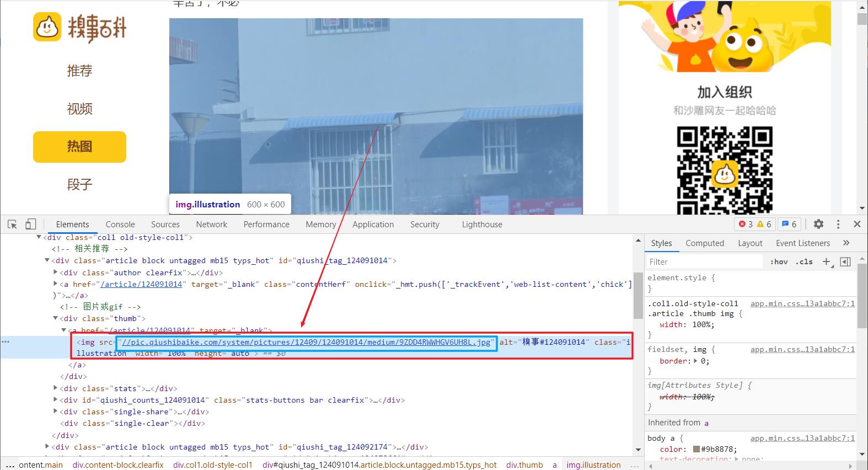Open the Memory tab
Image resolution: width=868 pixels, height=470 pixels.
click(x=321, y=225)
